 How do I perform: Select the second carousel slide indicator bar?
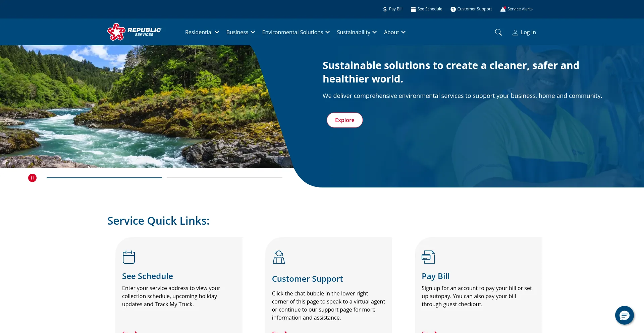225,178
